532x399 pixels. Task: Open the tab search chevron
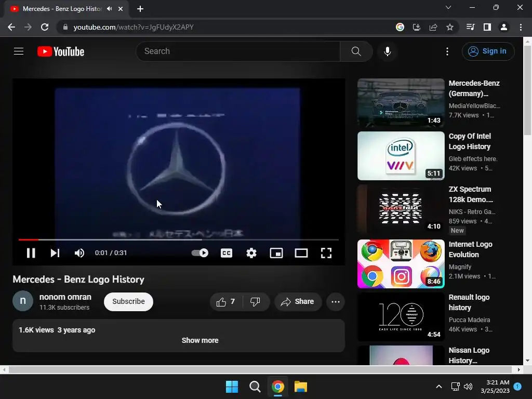coord(448,7)
